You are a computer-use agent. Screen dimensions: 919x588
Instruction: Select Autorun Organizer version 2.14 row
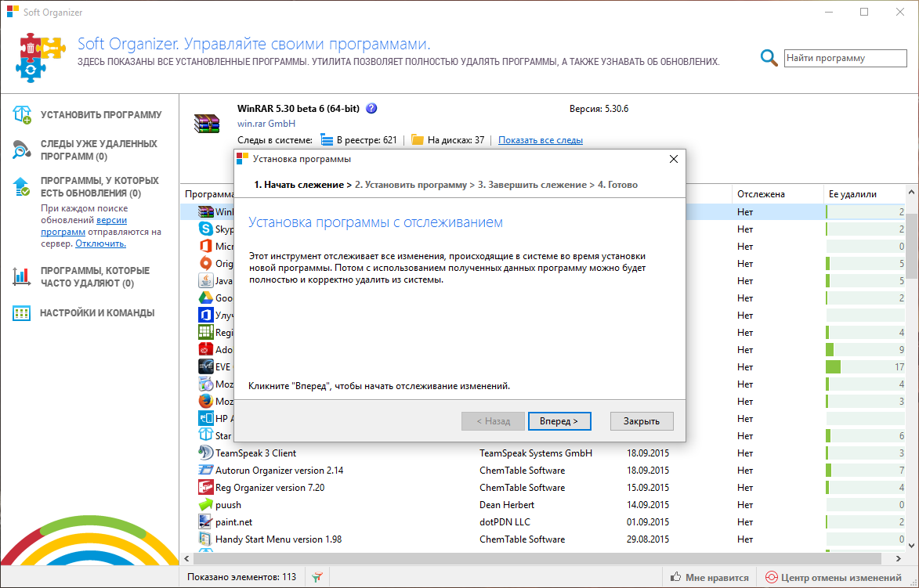tap(279, 471)
